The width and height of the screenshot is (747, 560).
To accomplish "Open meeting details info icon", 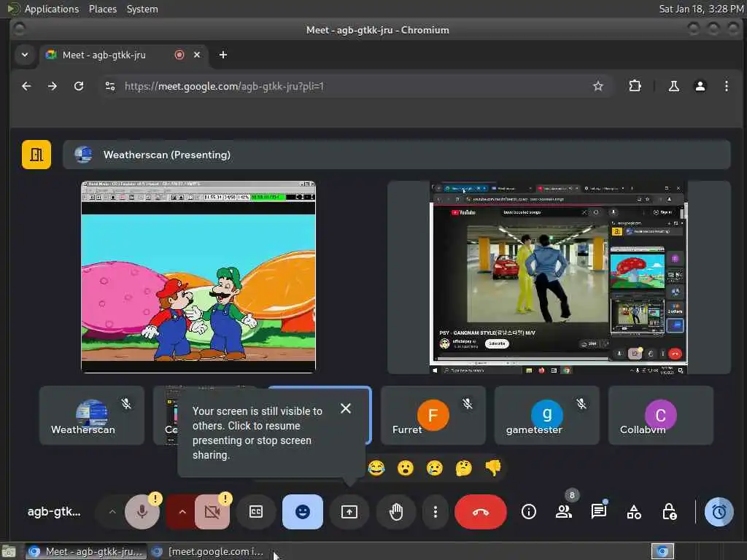I will point(528,512).
